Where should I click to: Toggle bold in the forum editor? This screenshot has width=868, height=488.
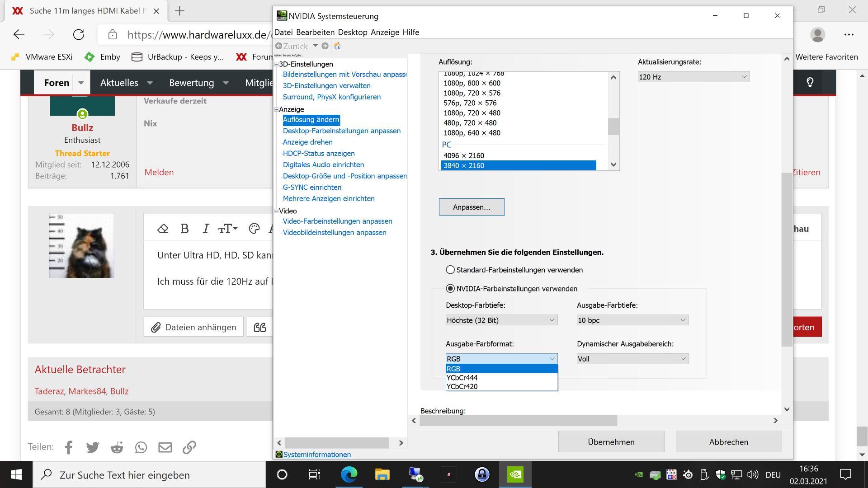[184, 229]
